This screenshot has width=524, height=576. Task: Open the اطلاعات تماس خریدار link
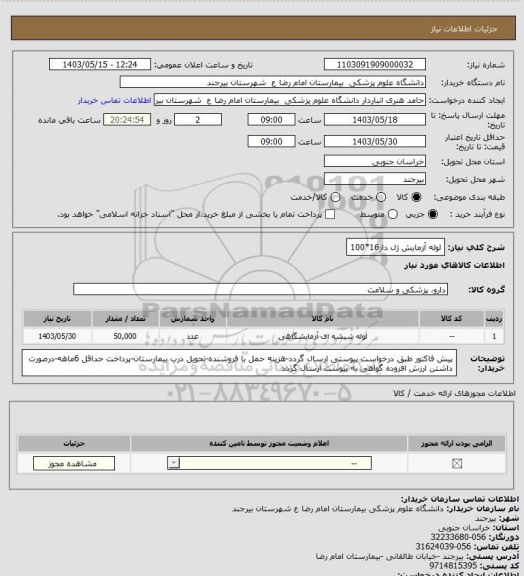[x=114, y=100]
